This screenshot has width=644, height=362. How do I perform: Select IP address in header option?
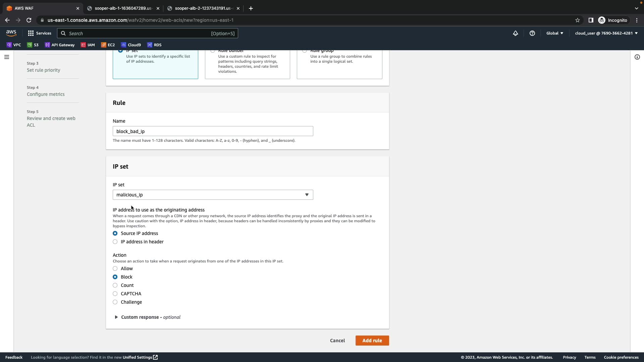[115, 242]
